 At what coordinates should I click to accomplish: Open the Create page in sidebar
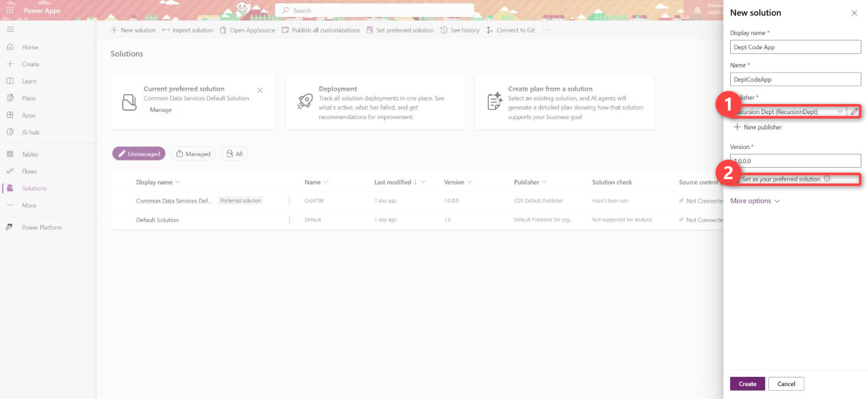coord(30,64)
